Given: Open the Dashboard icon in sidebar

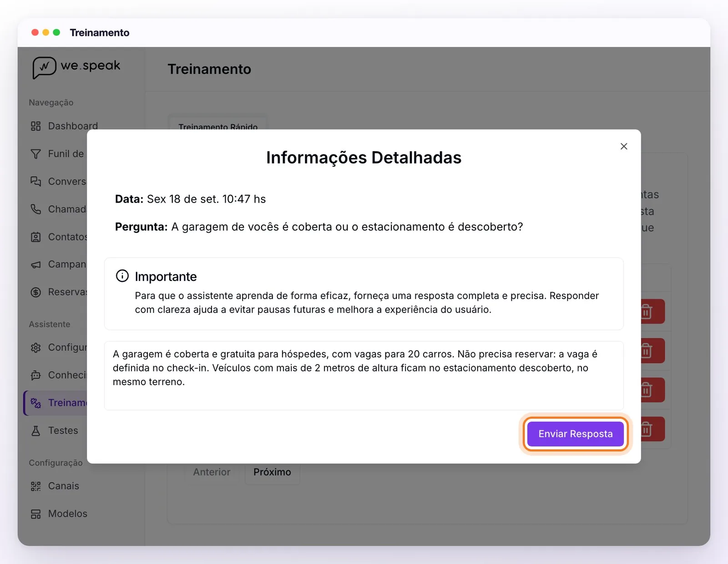Looking at the screenshot, I should click(x=35, y=126).
